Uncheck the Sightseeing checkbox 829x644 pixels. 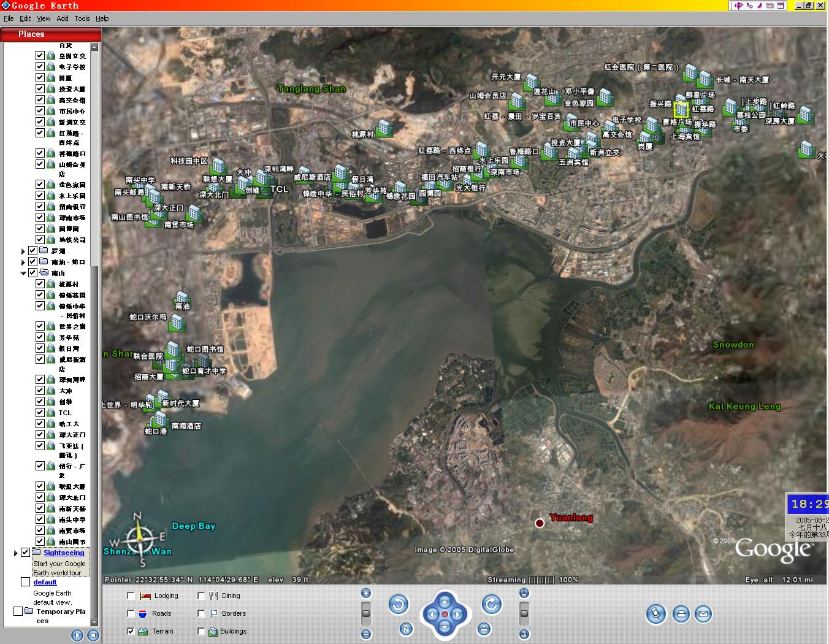tap(25, 553)
